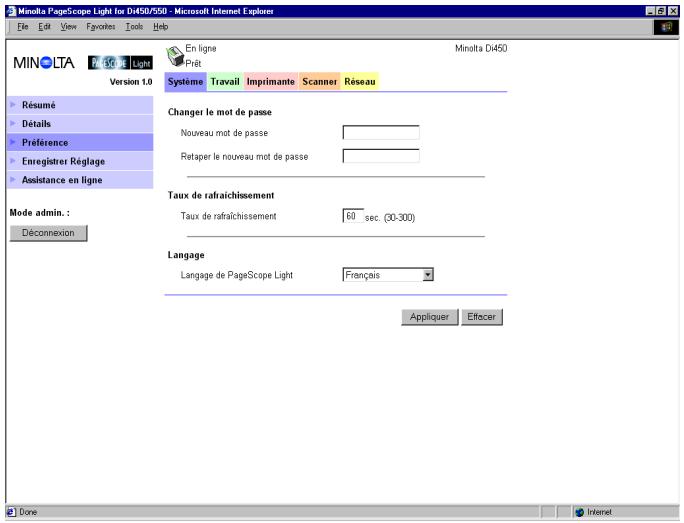Viewport: 684px width, 523px height.
Task: Click 'Done' in the status bar
Action: pos(28,512)
